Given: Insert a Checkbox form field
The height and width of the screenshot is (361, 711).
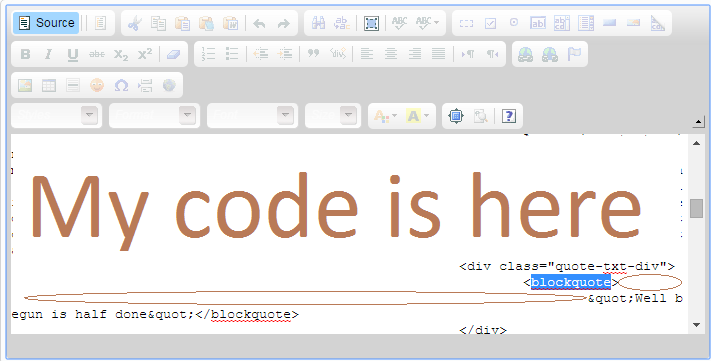Looking at the screenshot, I should 490,23.
